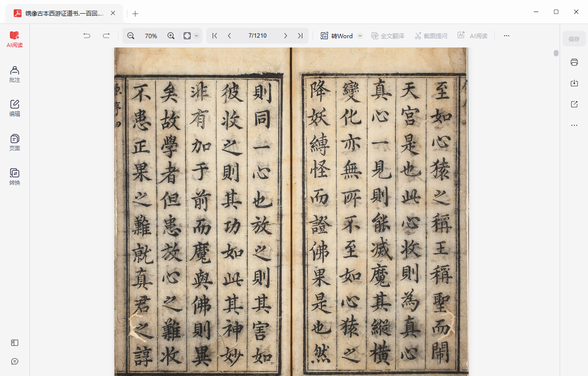Close the 锈像古本西游证道书 tab

113,13
